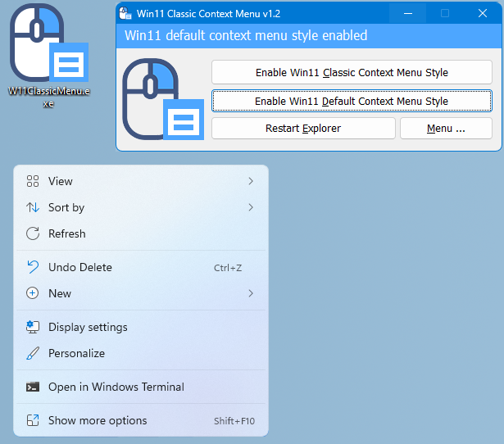
Task: Click the View grid icon in the context menu
Action: click(x=33, y=181)
